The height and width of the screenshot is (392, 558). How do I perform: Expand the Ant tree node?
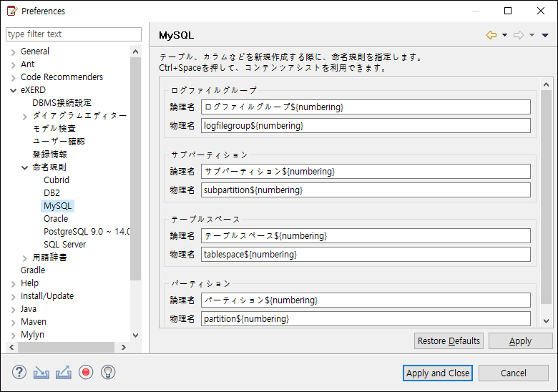coord(13,65)
